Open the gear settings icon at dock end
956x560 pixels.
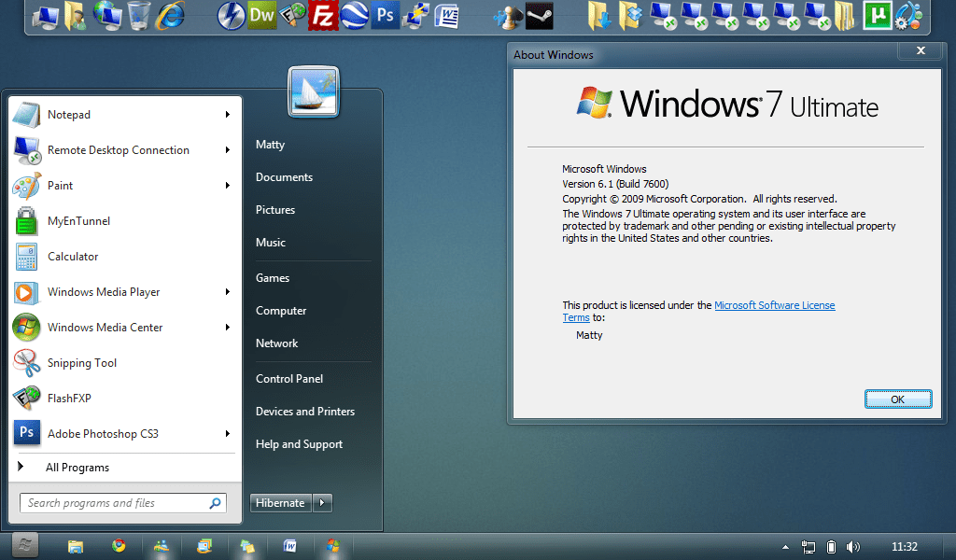(908, 15)
